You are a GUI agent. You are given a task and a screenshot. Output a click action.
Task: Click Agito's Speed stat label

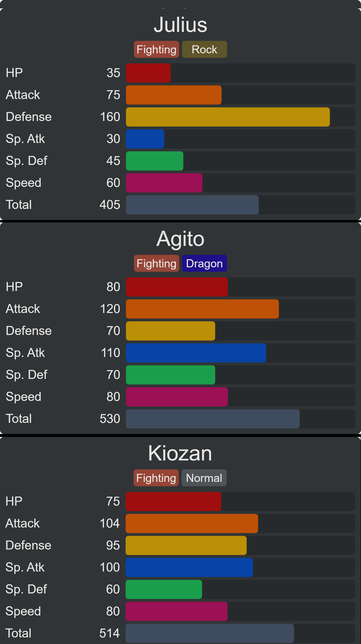[x=24, y=397]
